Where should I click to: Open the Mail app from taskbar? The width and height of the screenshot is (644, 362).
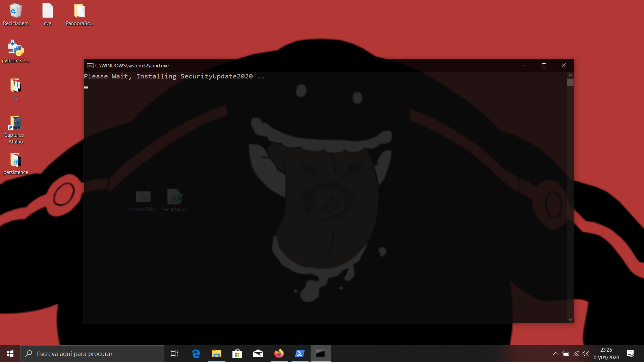pos(258,354)
